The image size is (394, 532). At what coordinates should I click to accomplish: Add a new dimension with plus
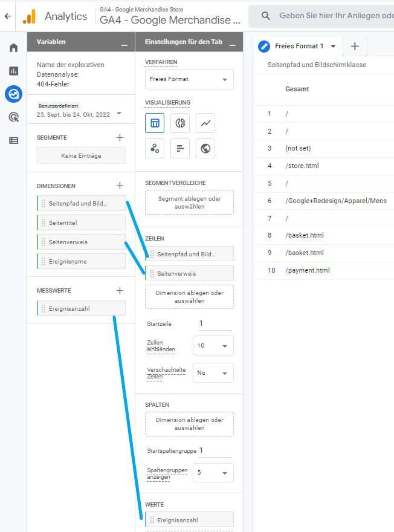(x=120, y=185)
